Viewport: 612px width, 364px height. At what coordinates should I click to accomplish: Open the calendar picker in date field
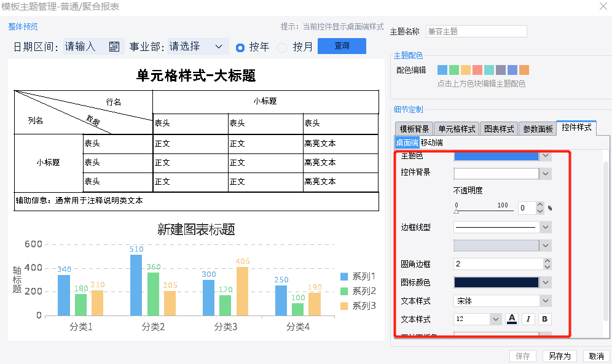(x=114, y=47)
